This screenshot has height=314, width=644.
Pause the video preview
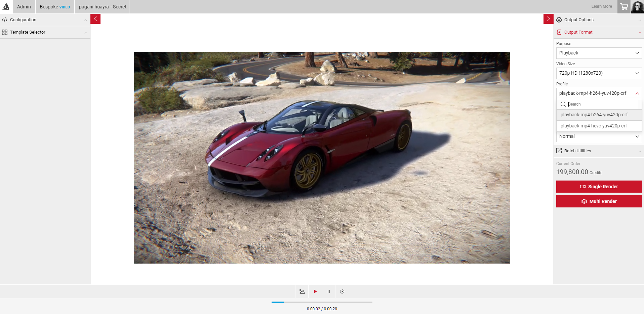(x=329, y=291)
